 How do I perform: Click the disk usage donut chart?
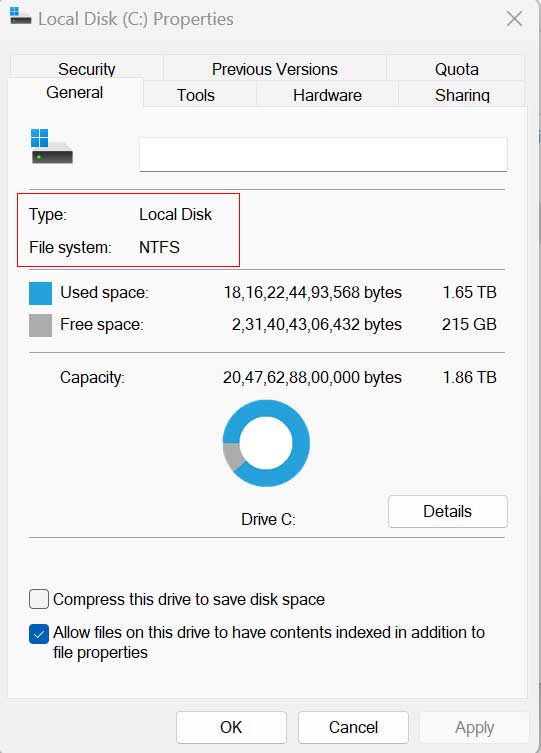tap(266, 443)
